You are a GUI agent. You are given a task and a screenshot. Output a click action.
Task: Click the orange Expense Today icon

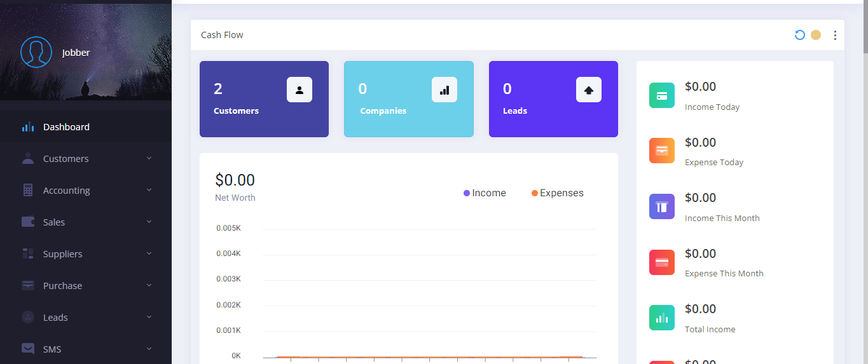pyautogui.click(x=662, y=151)
